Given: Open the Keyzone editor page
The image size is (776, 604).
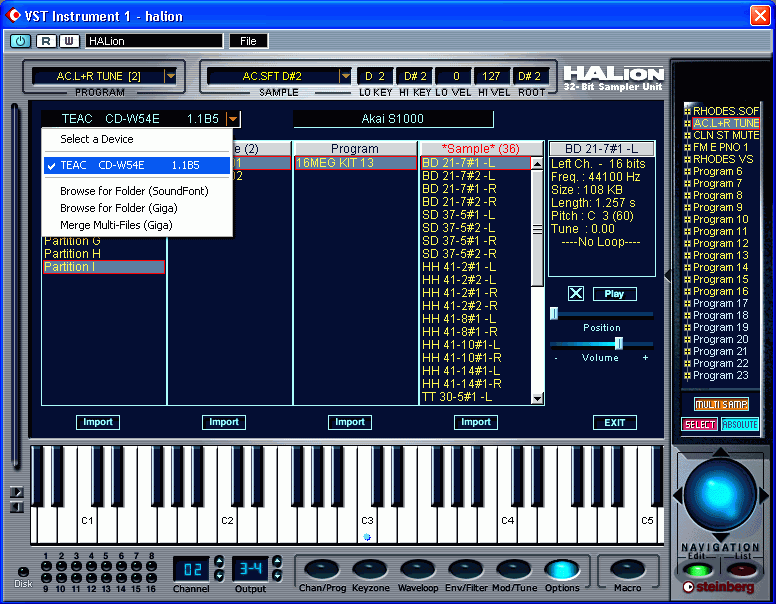Looking at the screenshot, I should click(370, 570).
